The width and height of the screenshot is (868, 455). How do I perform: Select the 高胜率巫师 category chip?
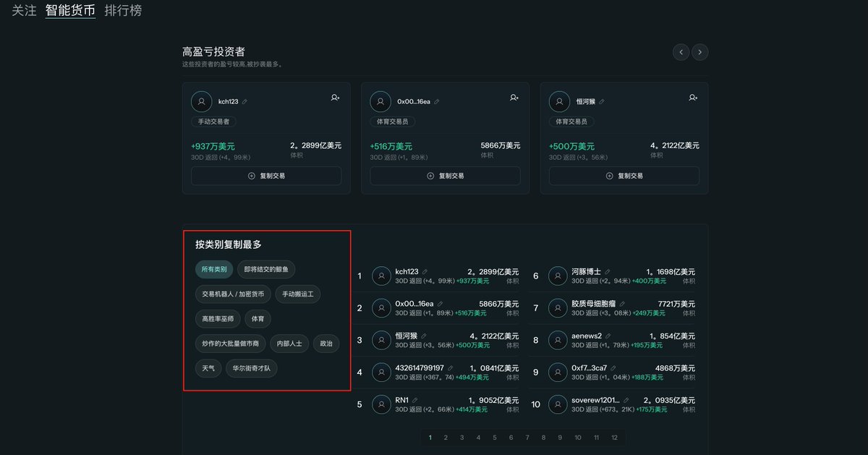218,319
